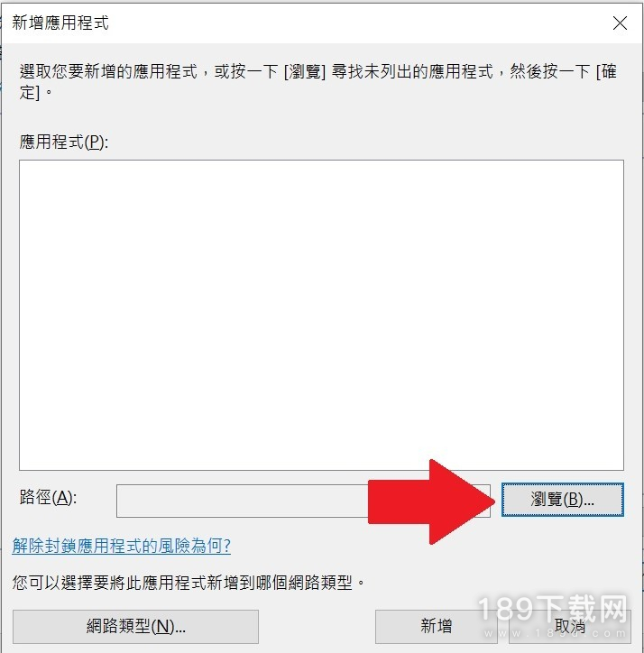Confirm with the 新增 button
Image resolution: width=644 pixels, height=653 pixels.
point(437,626)
